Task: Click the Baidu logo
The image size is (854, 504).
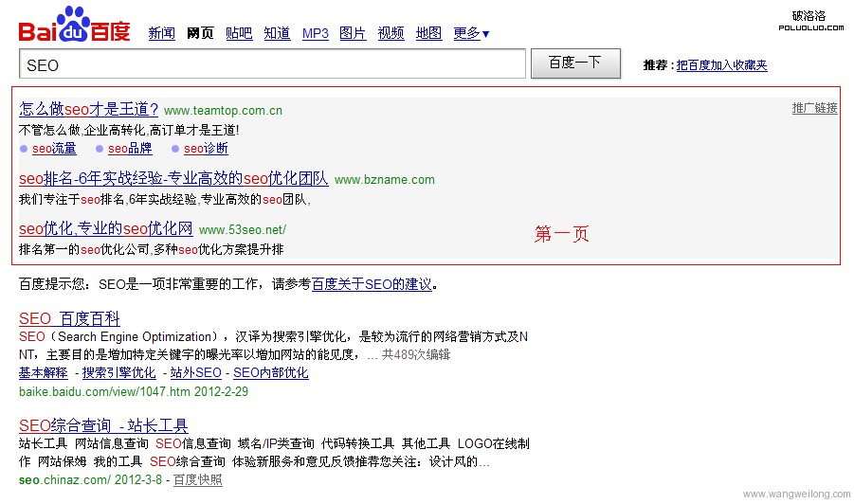Action: click(x=75, y=26)
